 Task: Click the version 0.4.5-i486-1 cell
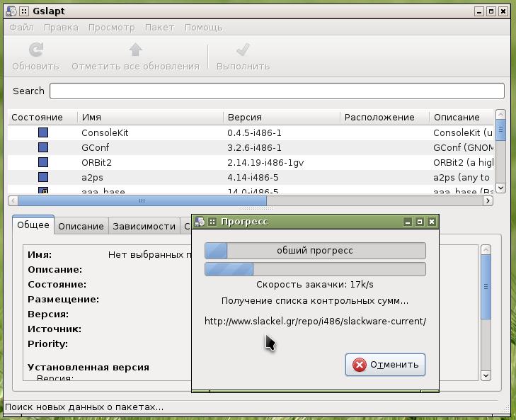(254, 132)
